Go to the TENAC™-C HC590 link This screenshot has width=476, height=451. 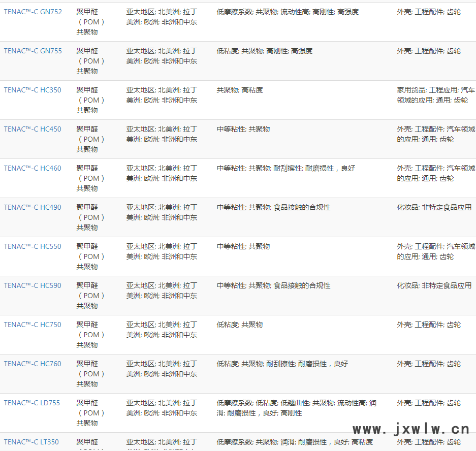[33, 285]
